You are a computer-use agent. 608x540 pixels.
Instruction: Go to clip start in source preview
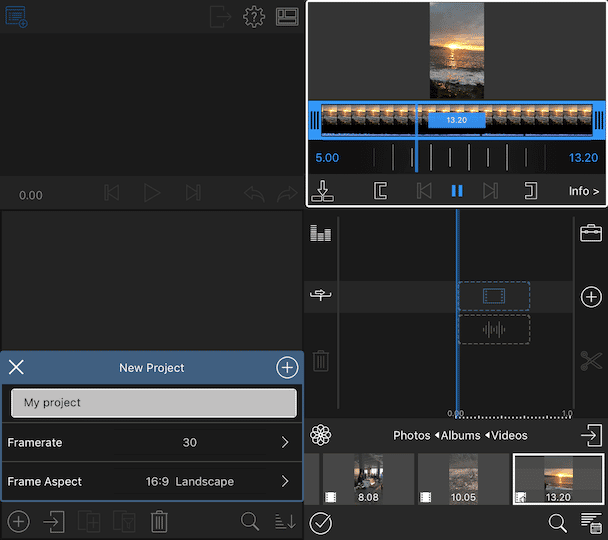424,191
